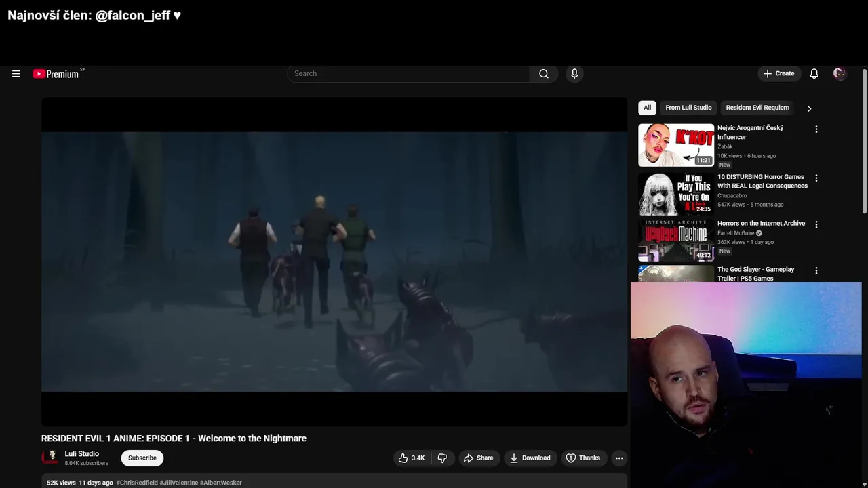This screenshot has width=868, height=488.
Task: Open Žabák channel name
Action: [x=725, y=147]
